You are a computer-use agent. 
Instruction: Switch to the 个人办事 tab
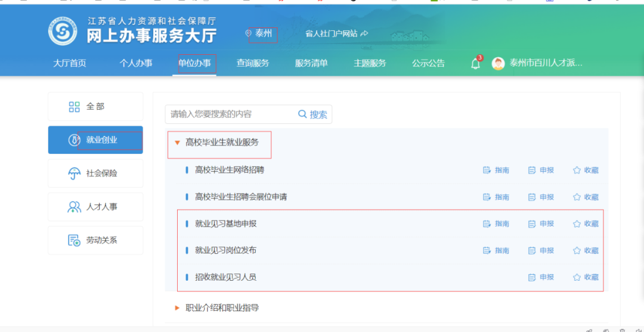tap(136, 63)
